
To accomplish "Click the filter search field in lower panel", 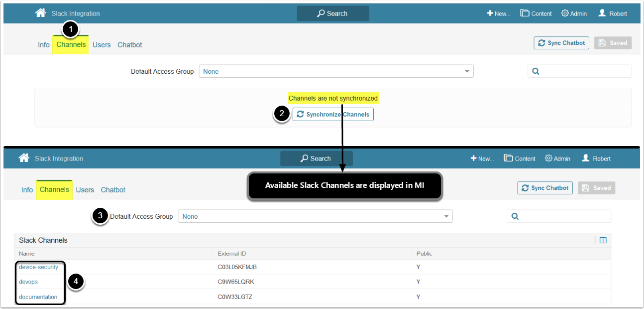I will [559, 216].
